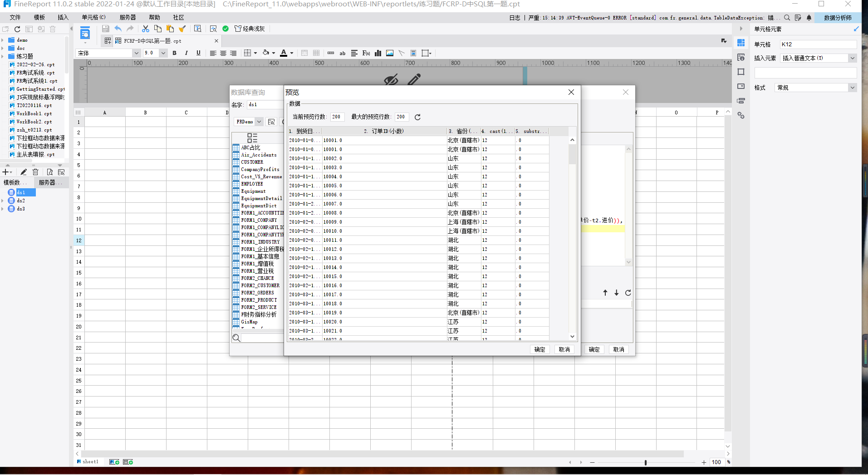Image resolution: width=868 pixels, height=475 pixels.
Task: Click the Insert slash line icon
Action: (x=402, y=53)
